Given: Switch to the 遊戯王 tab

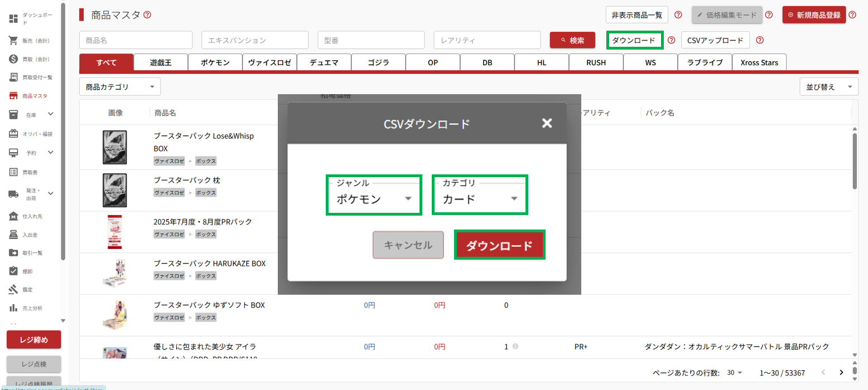Looking at the screenshot, I should tap(161, 63).
